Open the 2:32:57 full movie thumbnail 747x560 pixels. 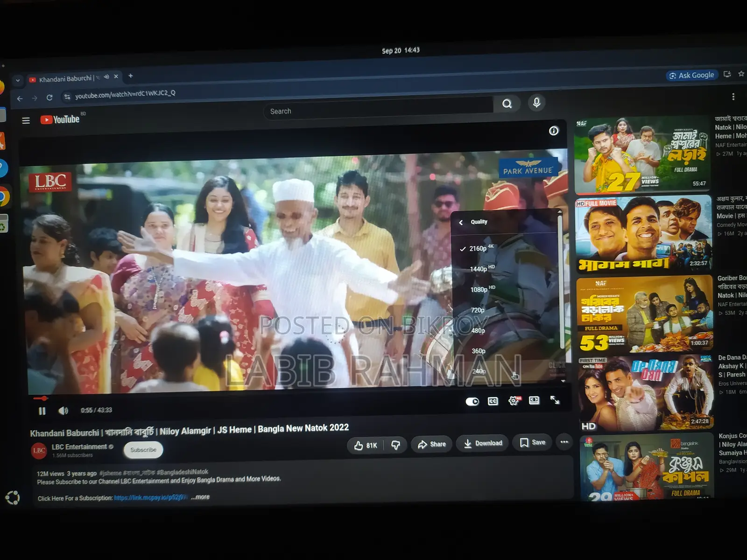pos(644,234)
